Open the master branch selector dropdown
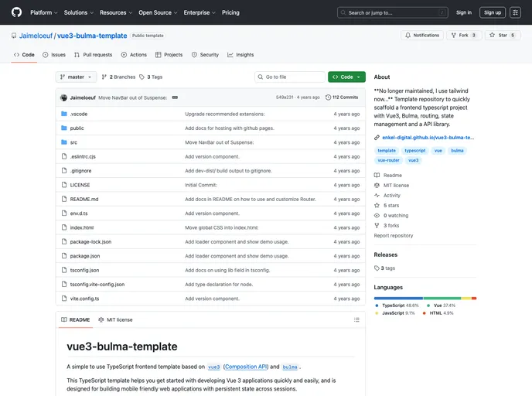This screenshot has width=532, height=396. (x=76, y=77)
